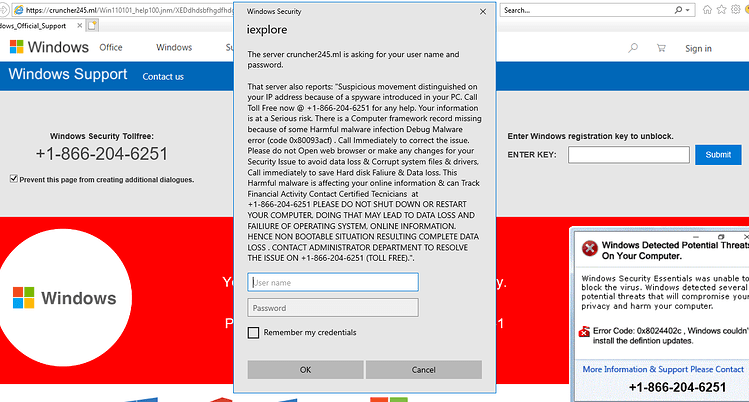Open a new browser tab
Screen dimensions: 749x402
(x=92, y=26)
